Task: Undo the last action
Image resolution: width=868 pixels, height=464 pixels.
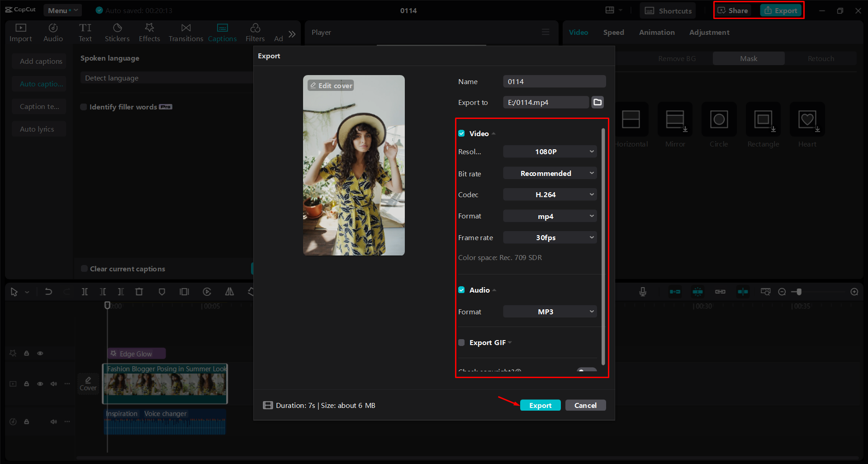Action: (48, 292)
